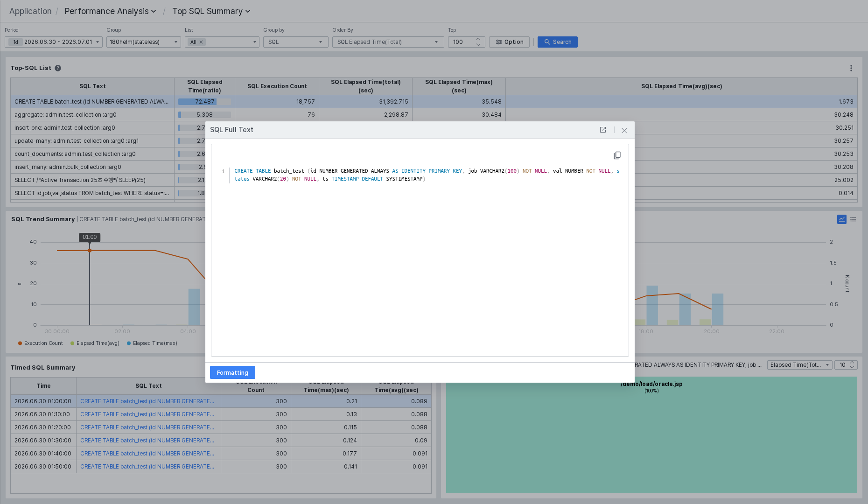The width and height of the screenshot is (868, 504).
Task: Open the Order By dropdown
Action: [388, 42]
